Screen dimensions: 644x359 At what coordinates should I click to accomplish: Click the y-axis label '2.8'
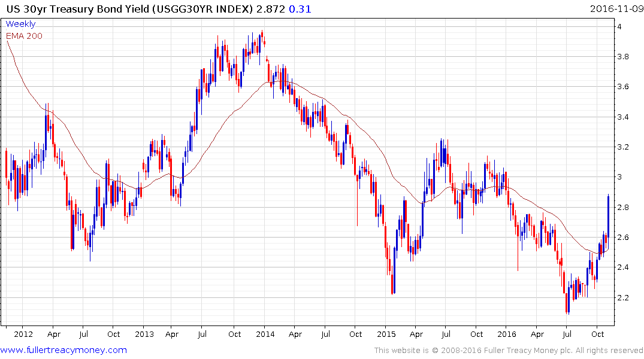(x=623, y=207)
